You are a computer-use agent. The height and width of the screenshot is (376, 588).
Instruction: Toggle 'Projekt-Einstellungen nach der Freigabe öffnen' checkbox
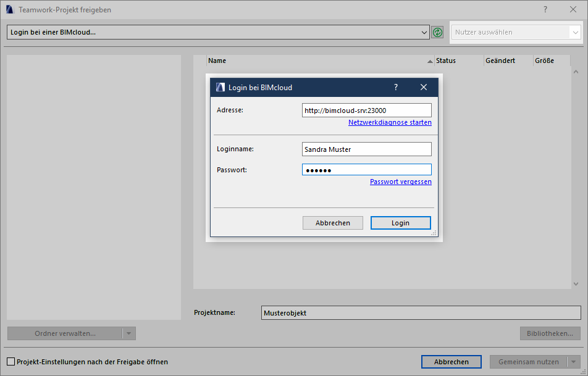(11, 362)
